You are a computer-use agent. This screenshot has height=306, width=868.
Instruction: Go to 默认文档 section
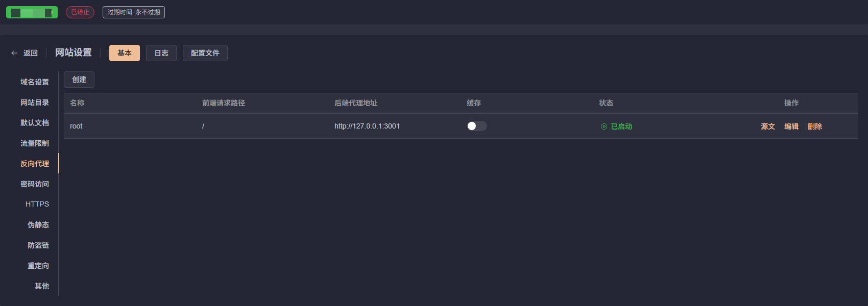pyautogui.click(x=35, y=123)
